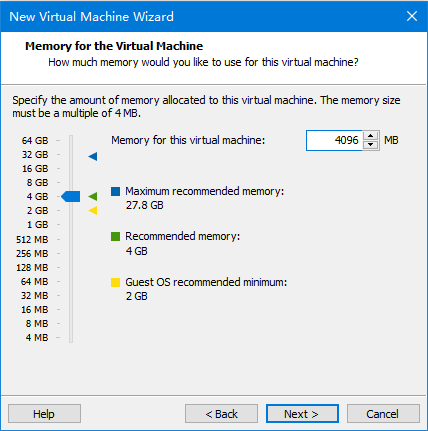428x431 pixels.
Task: Focus the memory size input field
Action: click(334, 140)
